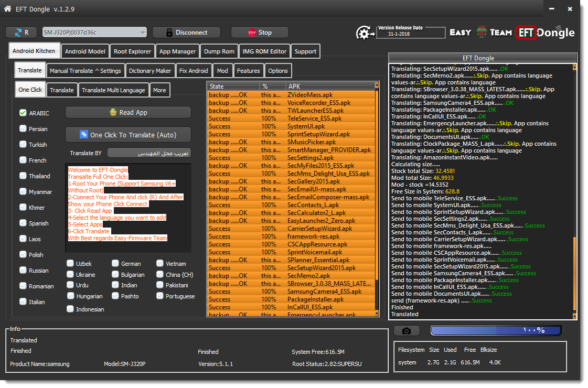Select the One Click sub-tab
588x388 pixels.
(30, 90)
